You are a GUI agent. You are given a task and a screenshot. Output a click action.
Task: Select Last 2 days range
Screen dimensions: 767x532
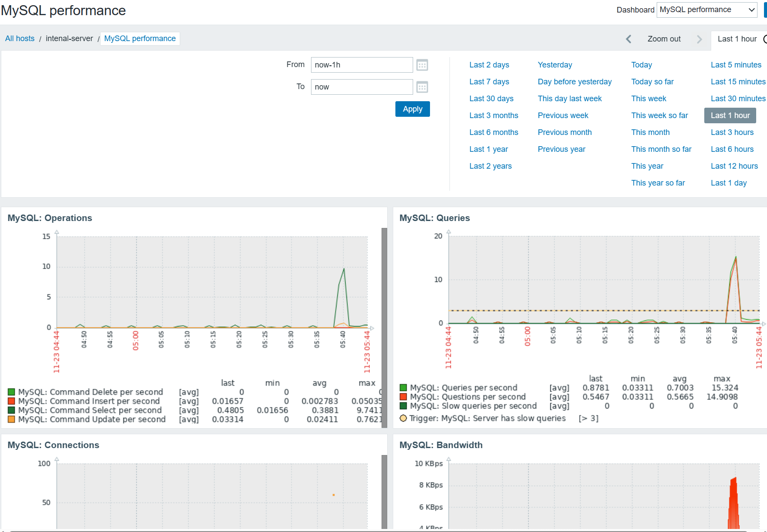[x=489, y=65]
